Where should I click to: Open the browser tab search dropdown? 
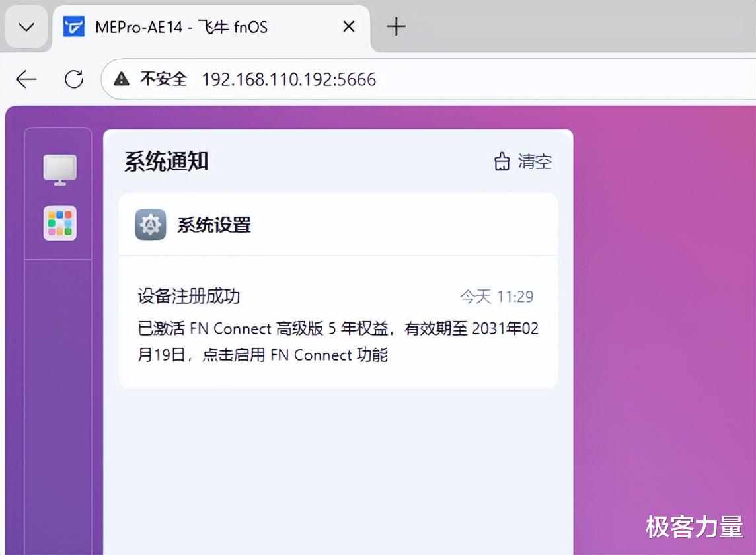coord(26,27)
